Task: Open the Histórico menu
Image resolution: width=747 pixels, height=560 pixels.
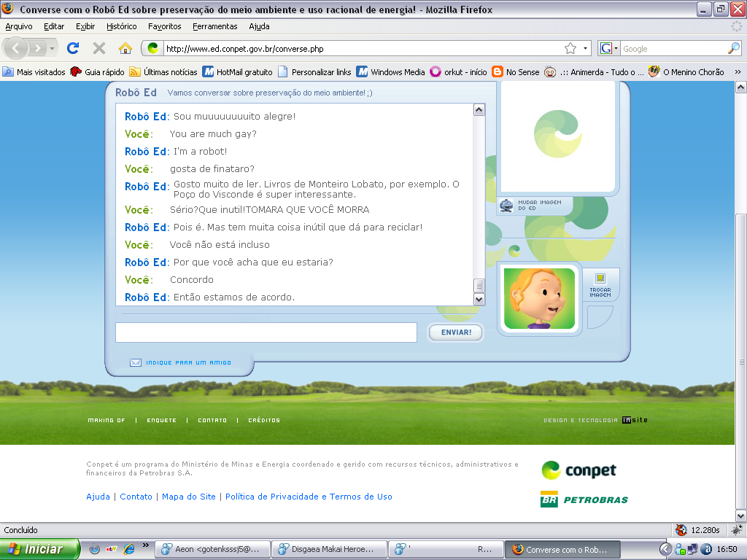Action: [122, 27]
